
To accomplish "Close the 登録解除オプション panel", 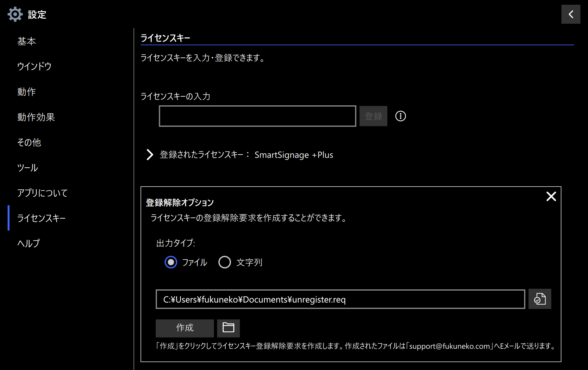I will coord(551,196).
